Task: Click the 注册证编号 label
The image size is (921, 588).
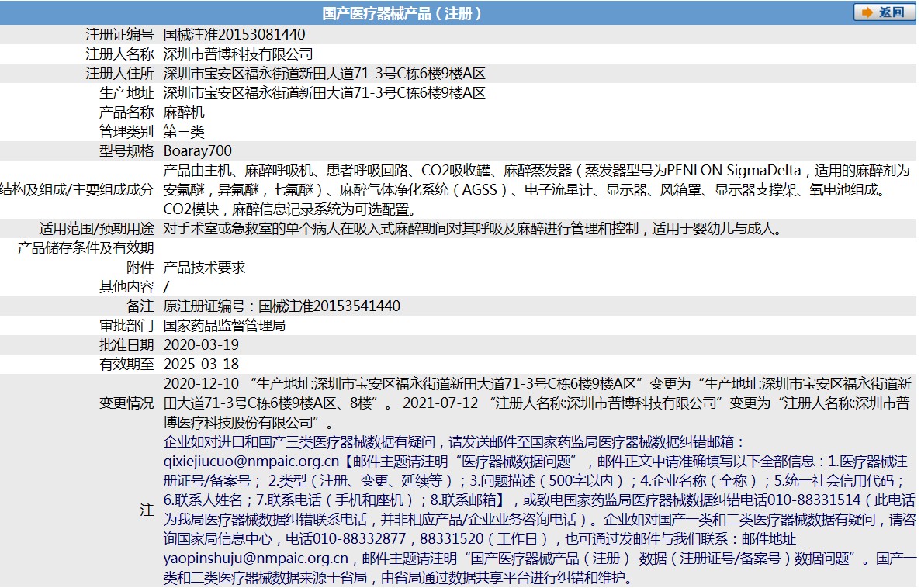Action: tap(119, 35)
